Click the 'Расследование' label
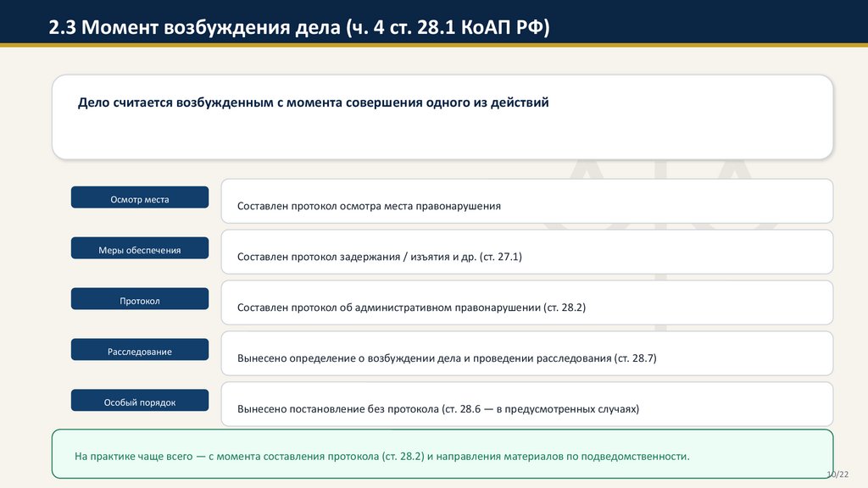The width and height of the screenshot is (868, 488). point(140,350)
